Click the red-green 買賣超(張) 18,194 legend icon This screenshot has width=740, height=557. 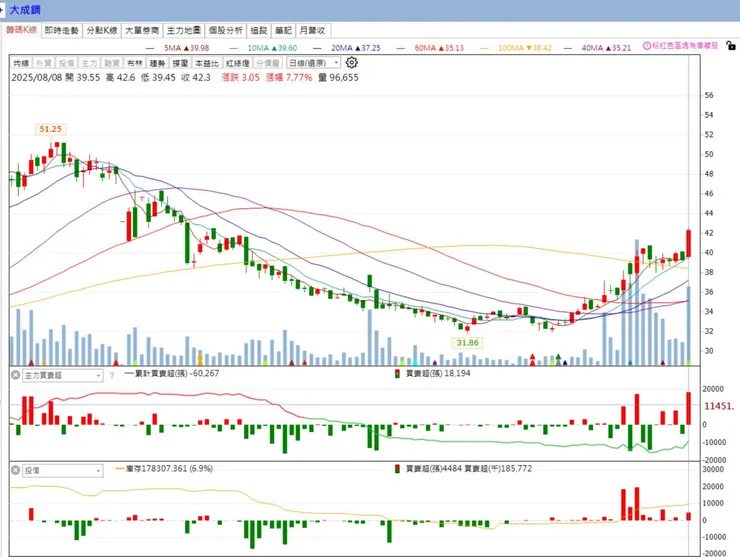tap(397, 374)
